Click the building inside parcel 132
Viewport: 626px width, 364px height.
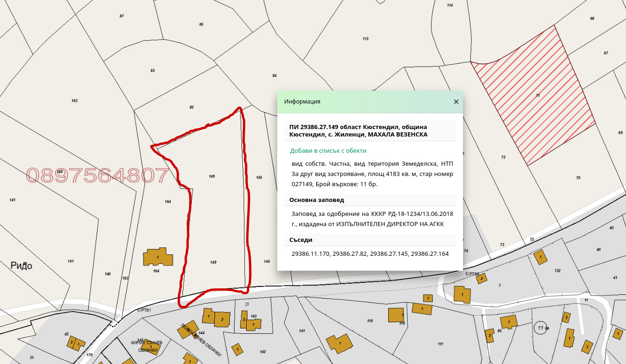click(540, 257)
